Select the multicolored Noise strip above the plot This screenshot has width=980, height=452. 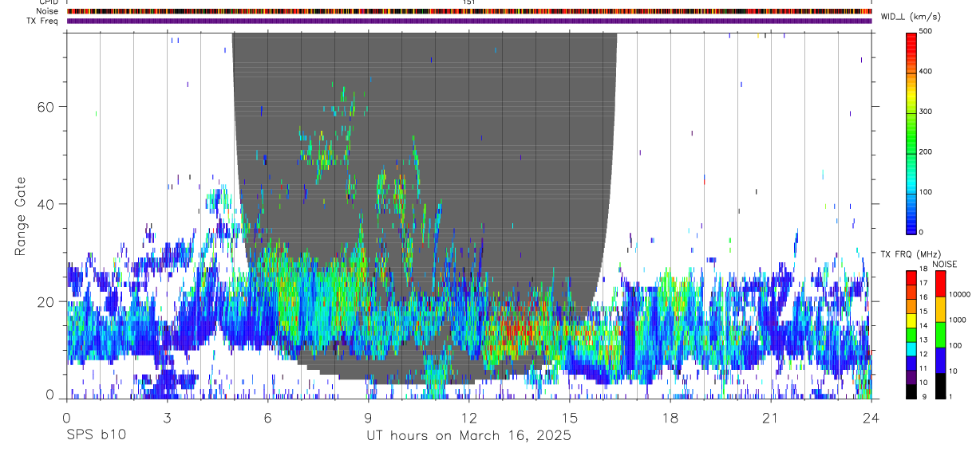click(x=468, y=11)
